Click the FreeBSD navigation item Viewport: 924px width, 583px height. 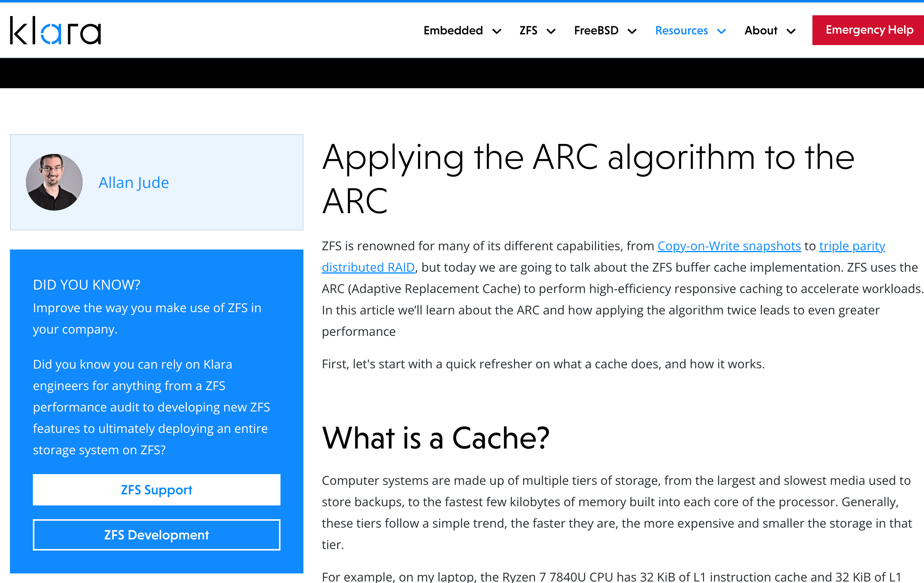click(596, 30)
